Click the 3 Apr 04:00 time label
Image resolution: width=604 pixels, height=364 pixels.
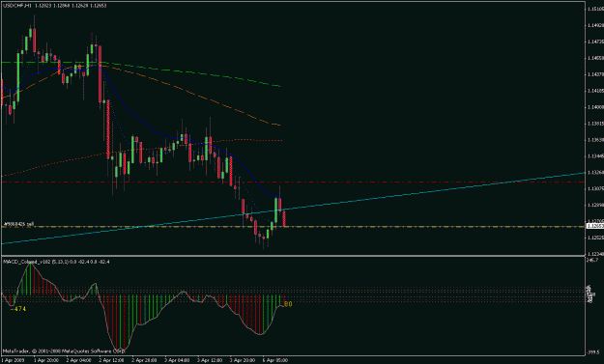(x=177, y=360)
